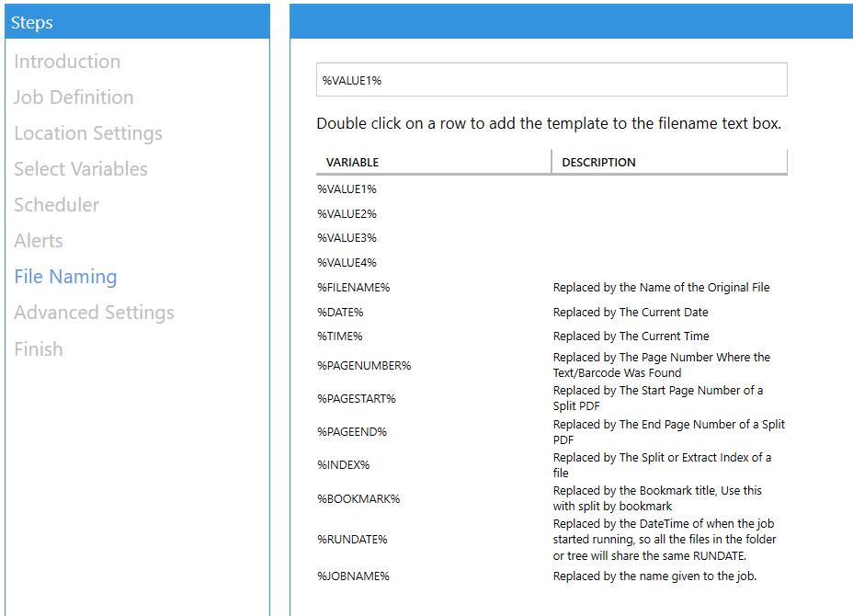The width and height of the screenshot is (853, 616).
Task: Go to the Location Settings step
Action: [x=87, y=132]
